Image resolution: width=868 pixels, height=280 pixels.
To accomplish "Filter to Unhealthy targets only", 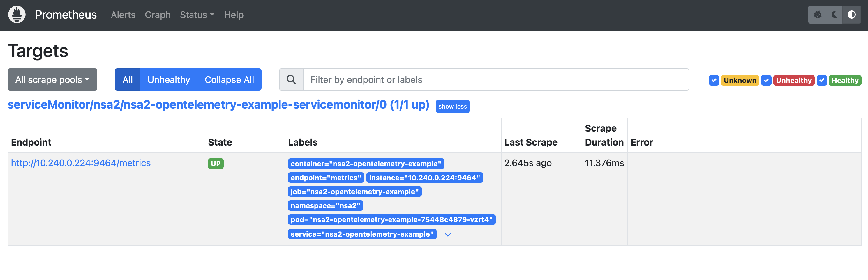I will point(168,79).
